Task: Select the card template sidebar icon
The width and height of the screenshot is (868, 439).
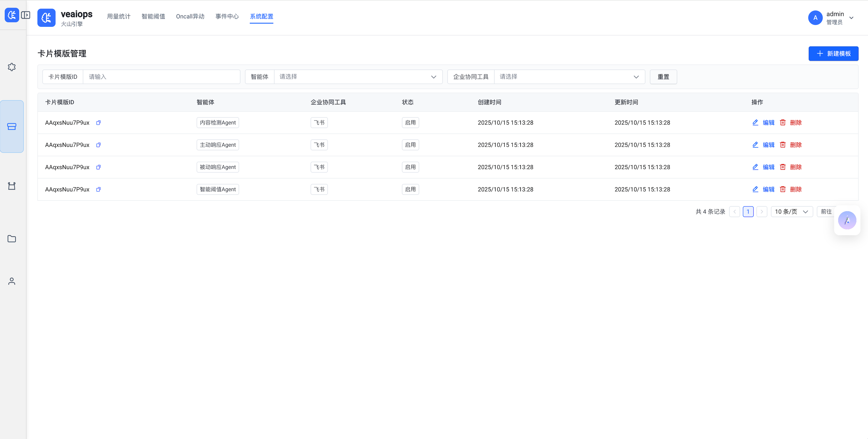Action: (x=12, y=126)
